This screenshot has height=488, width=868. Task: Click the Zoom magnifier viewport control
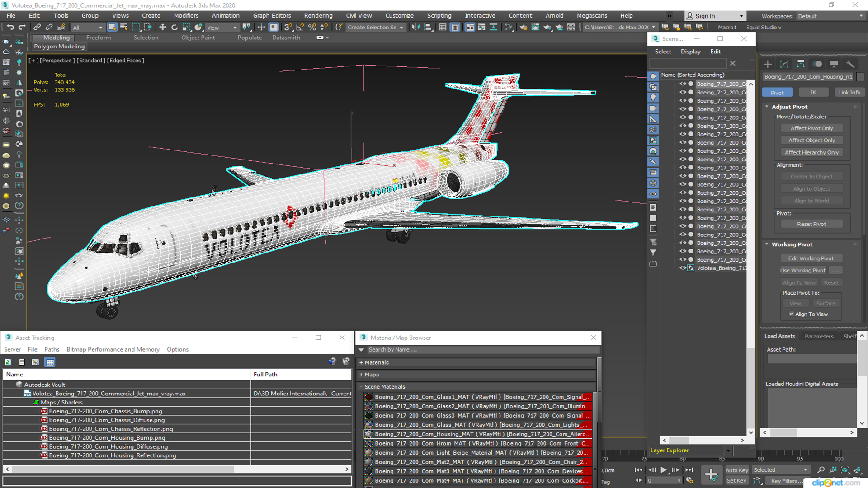click(x=821, y=470)
